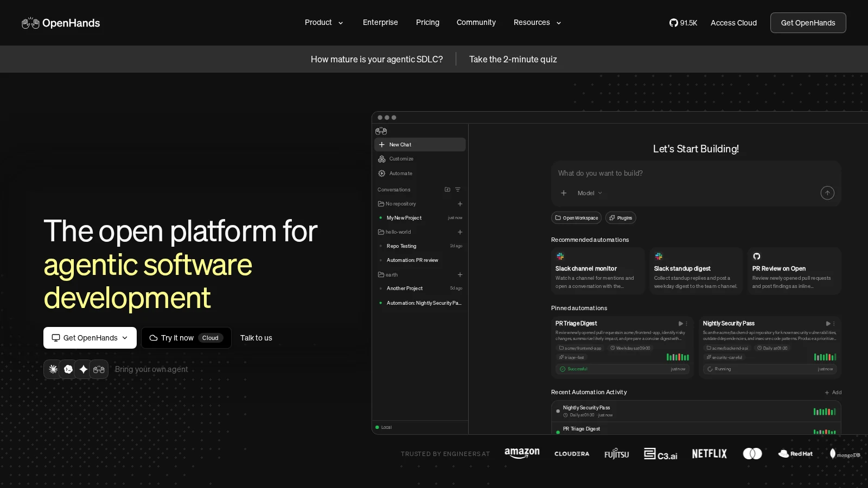Click Open Workspace chip
The image size is (868, 488).
point(576,218)
